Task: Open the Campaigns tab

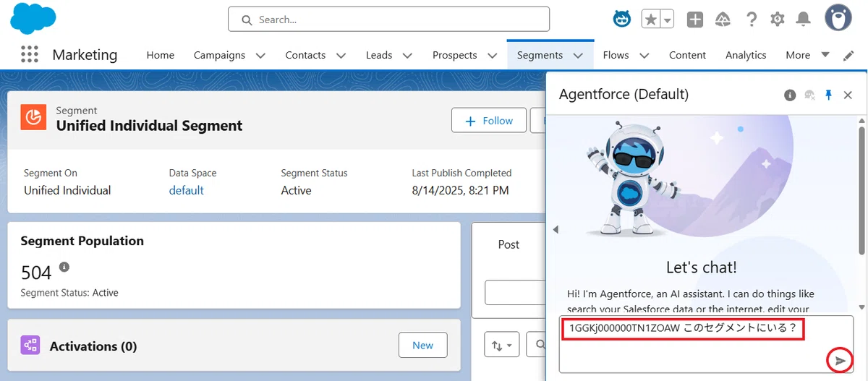Action: [219, 55]
